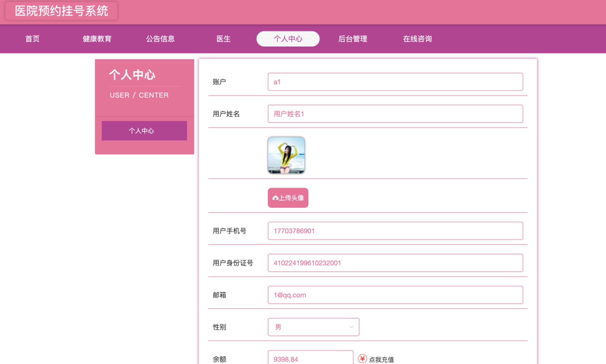
Task: Click the dropdown chevron on gender selector
Action: coord(351,327)
